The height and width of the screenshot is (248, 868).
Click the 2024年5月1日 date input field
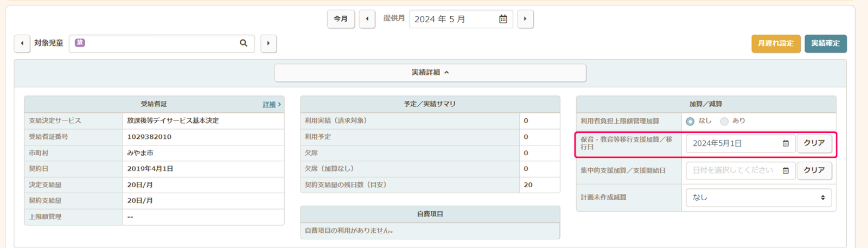(732, 143)
